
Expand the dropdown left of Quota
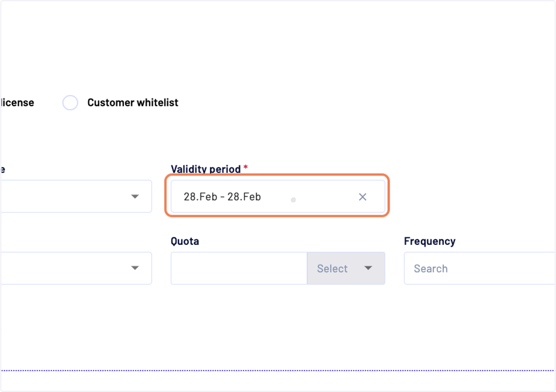click(76, 268)
